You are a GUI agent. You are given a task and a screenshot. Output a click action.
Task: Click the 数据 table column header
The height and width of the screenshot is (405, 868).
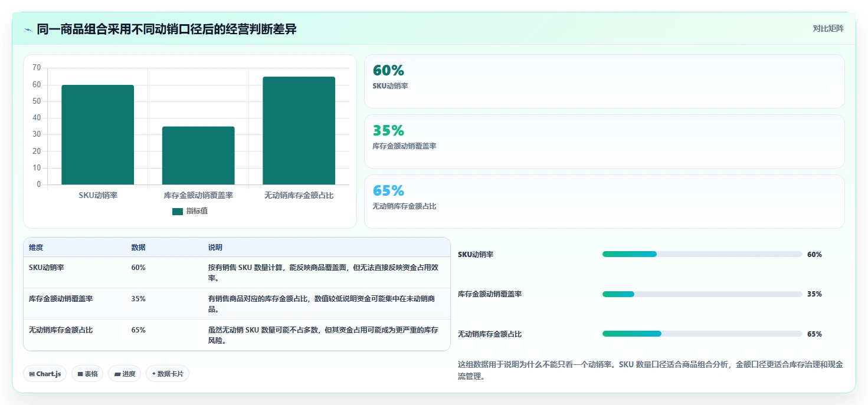[138, 248]
